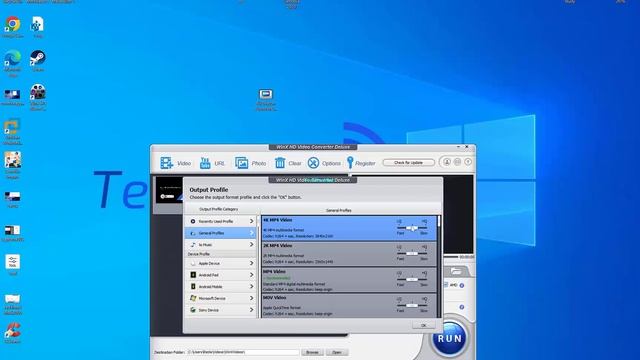The width and height of the screenshot is (640, 360).
Task: Start conversion with the RUN button
Action: tap(450, 338)
